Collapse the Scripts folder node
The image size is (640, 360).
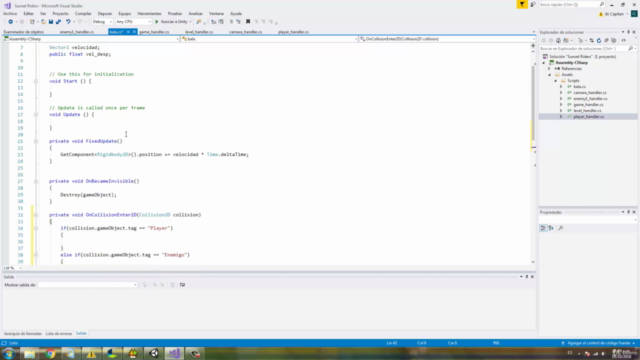[x=556, y=81]
